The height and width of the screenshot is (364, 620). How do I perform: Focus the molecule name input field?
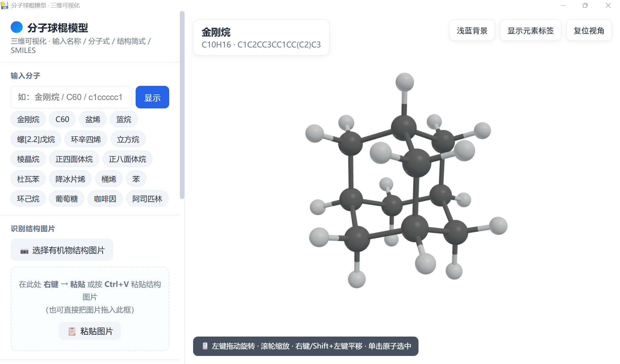pos(71,97)
